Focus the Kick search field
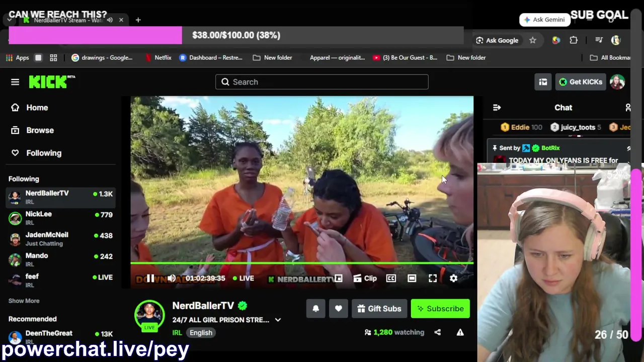Image resolution: width=644 pixels, height=362 pixels. pyautogui.click(x=322, y=82)
